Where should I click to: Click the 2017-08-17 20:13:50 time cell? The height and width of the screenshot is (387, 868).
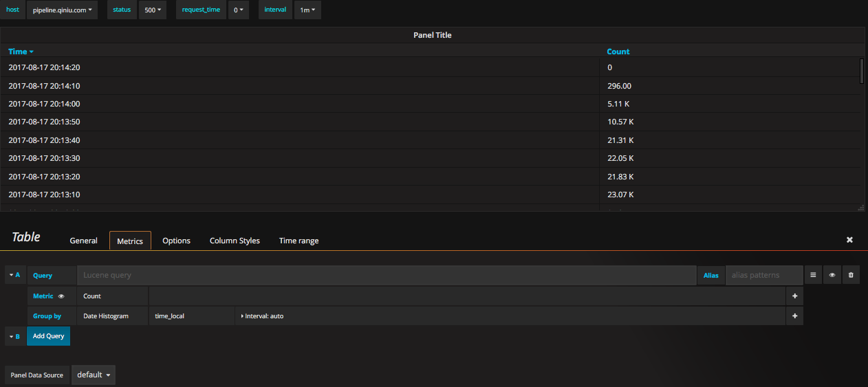click(x=44, y=122)
